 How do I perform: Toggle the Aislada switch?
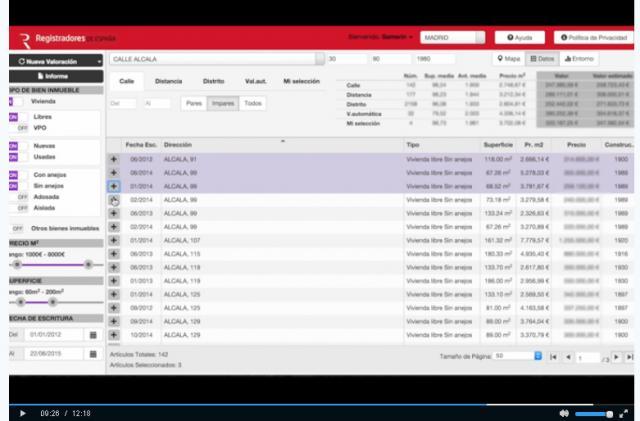coord(18,208)
